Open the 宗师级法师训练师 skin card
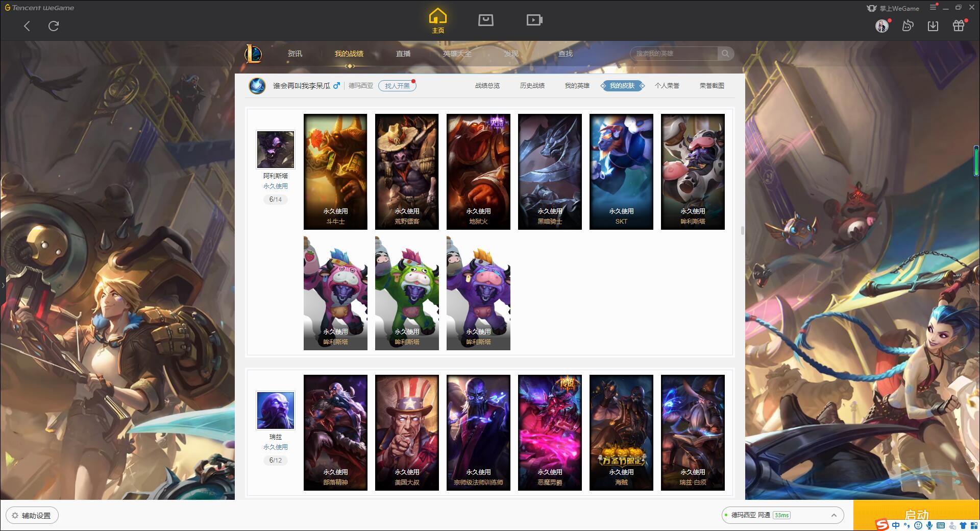Image resolution: width=980 pixels, height=531 pixels. [478, 432]
